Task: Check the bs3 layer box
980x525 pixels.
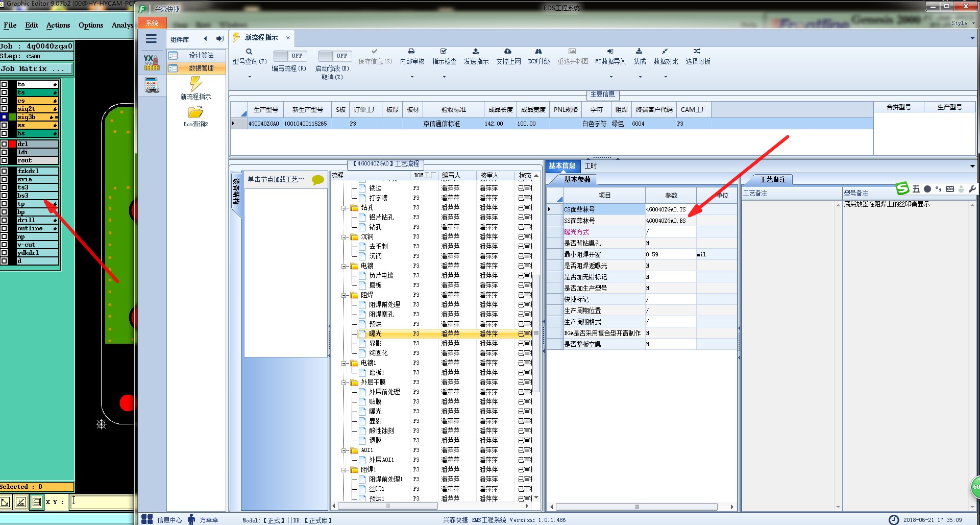Action: click(4, 196)
